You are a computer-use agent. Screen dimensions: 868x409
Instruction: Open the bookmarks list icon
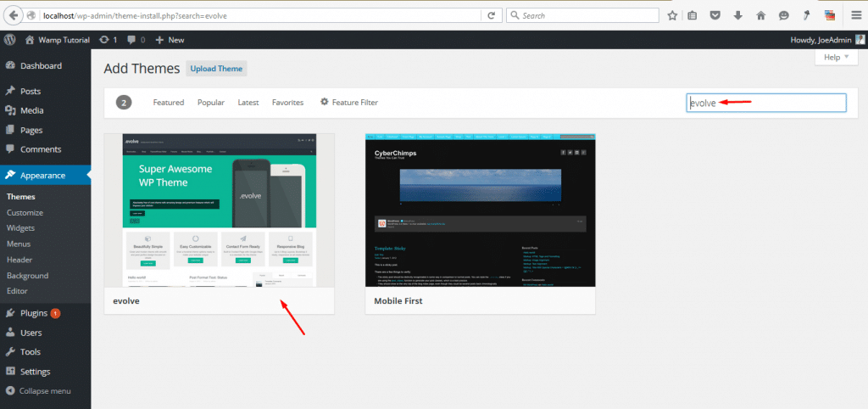click(692, 16)
